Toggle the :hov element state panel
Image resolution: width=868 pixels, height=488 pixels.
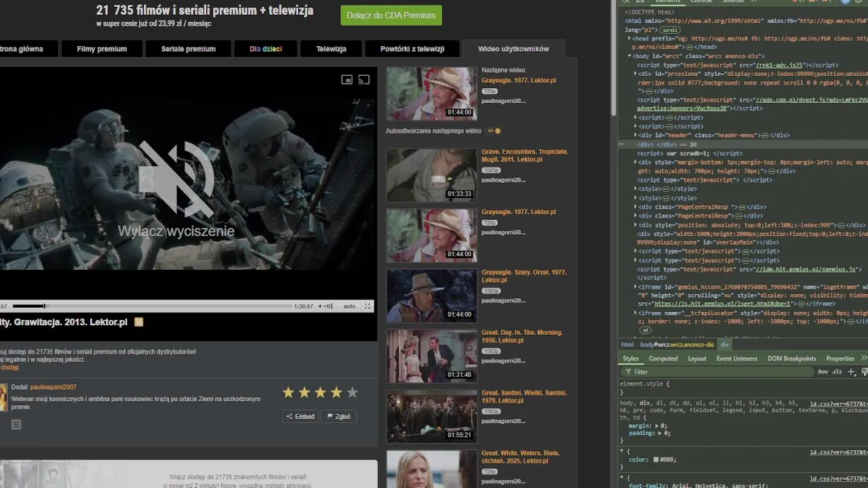click(x=823, y=371)
